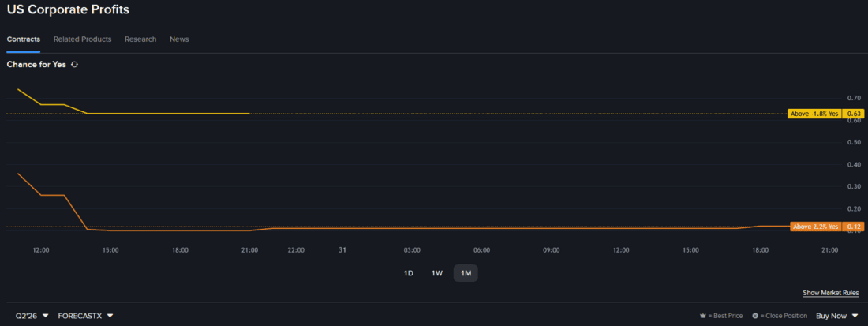
Task: Click the 0.12 orange price tag
Action: coord(852,227)
